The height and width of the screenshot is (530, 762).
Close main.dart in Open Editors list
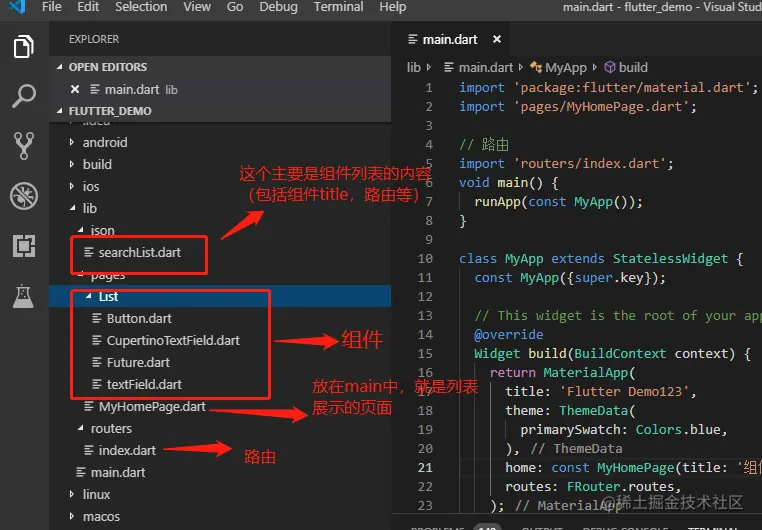point(75,89)
